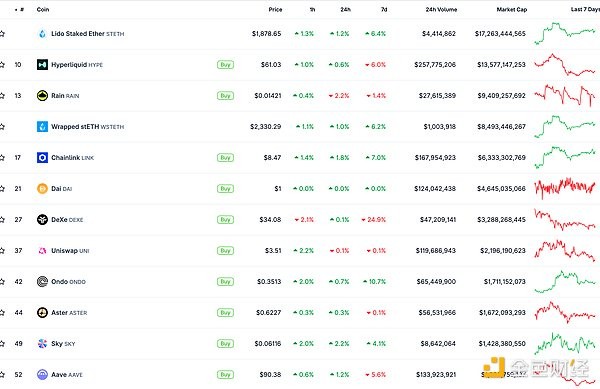Click the Rain coin logo
The width and height of the screenshot is (600, 389).
click(x=42, y=96)
